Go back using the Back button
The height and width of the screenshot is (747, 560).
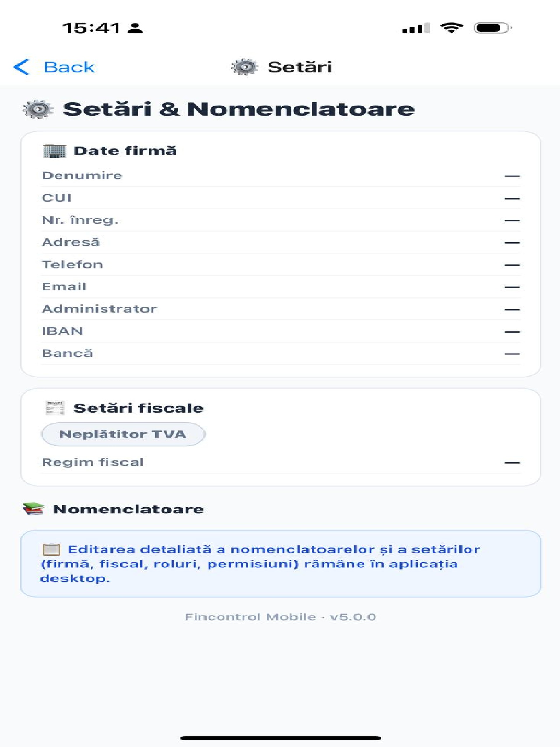54,67
